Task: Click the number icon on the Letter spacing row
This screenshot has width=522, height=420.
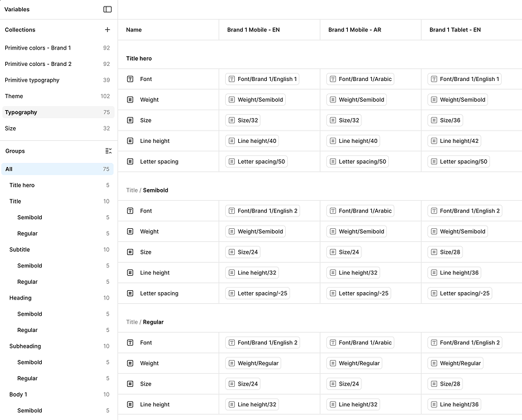Action: (x=130, y=161)
